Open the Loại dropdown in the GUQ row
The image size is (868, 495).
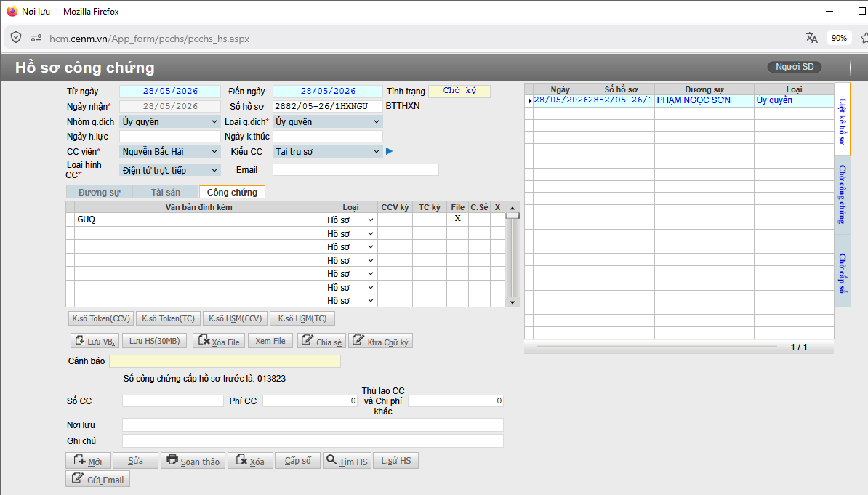[x=350, y=220]
